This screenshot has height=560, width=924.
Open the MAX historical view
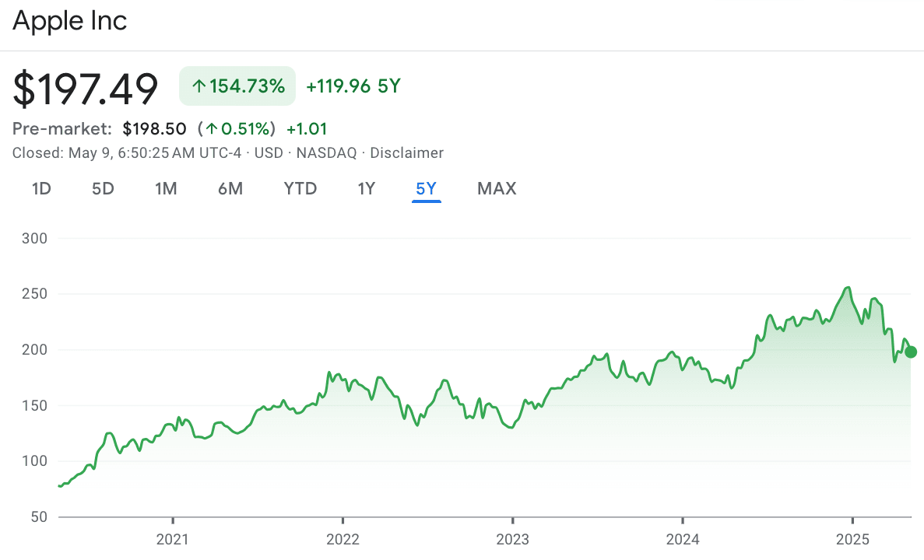(497, 188)
